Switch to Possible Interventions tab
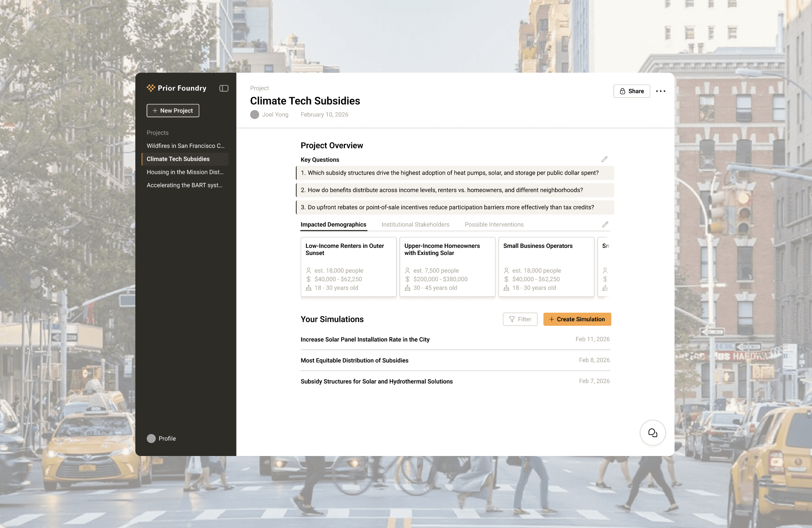The height and width of the screenshot is (528, 812). pyautogui.click(x=494, y=224)
